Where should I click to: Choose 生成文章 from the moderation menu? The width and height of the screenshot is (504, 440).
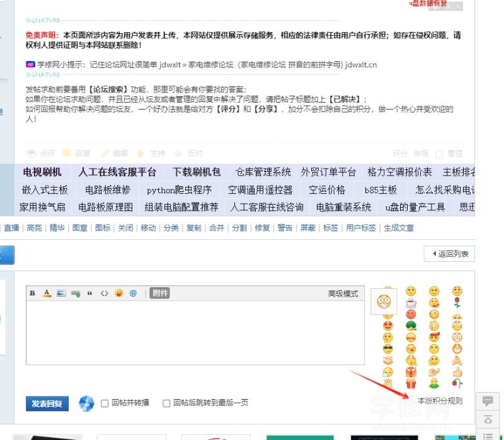point(399,228)
